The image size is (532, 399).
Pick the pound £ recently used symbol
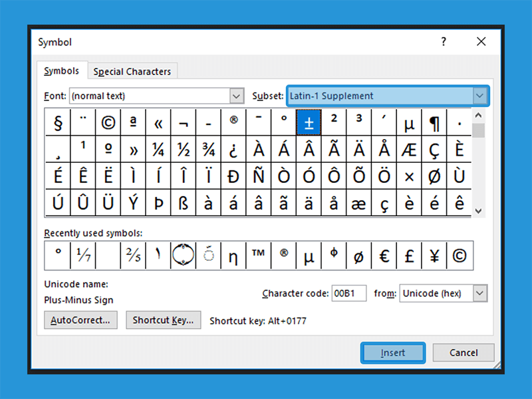pyautogui.click(x=409, y=255)
